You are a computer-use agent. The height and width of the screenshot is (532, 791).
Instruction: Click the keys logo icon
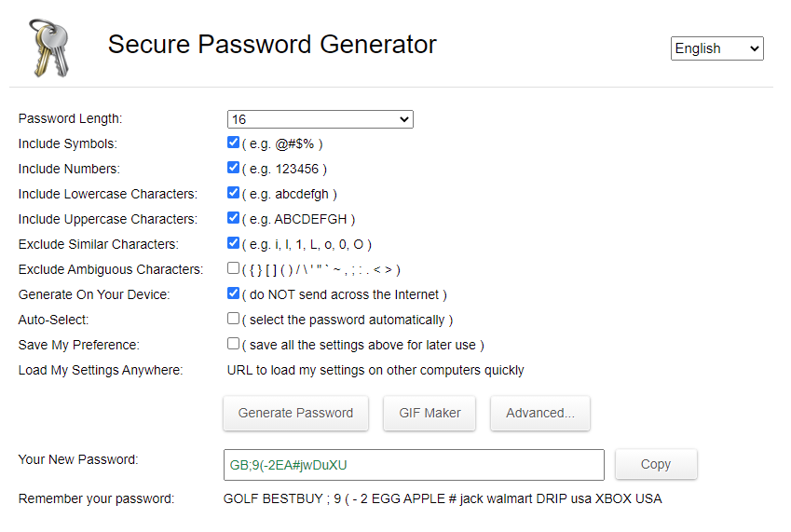click(x=49, y=48)
